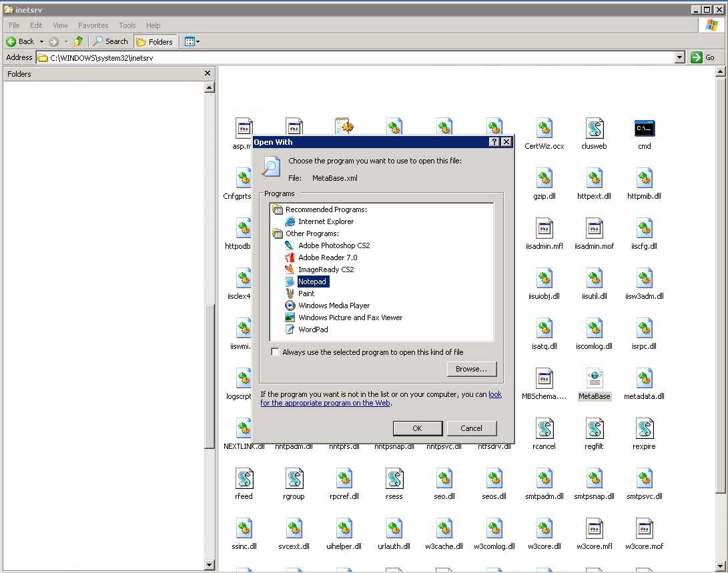Go back with the Back button
The image size is (728, 573).
coord(21,41)
